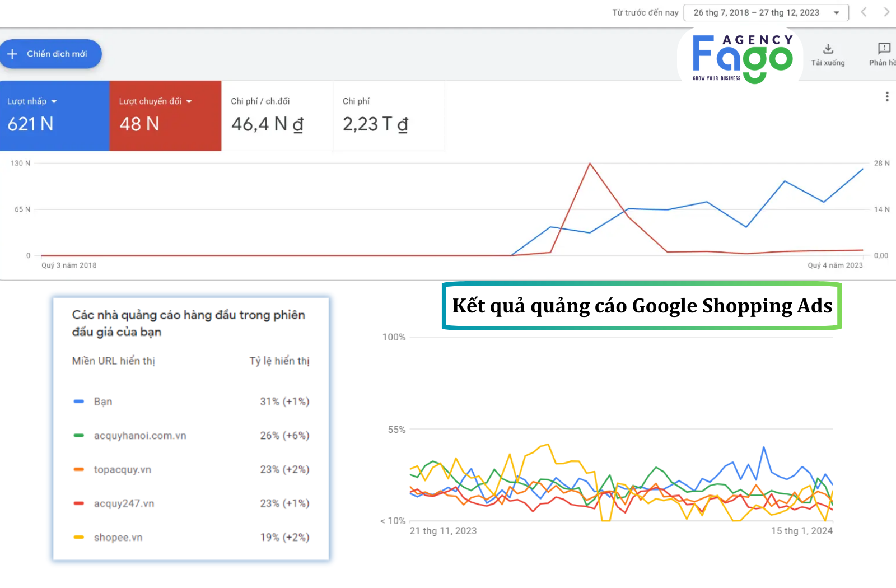This screenshot has height=588, width=896.
Task: Go to next date range arrow
Action: pyautogui.click(x=886, y=12)
